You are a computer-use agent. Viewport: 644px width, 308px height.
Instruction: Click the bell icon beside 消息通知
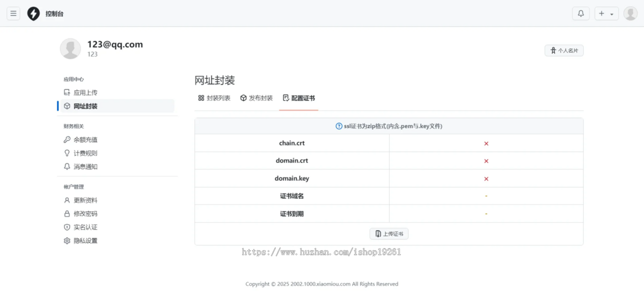pos(67,167)
